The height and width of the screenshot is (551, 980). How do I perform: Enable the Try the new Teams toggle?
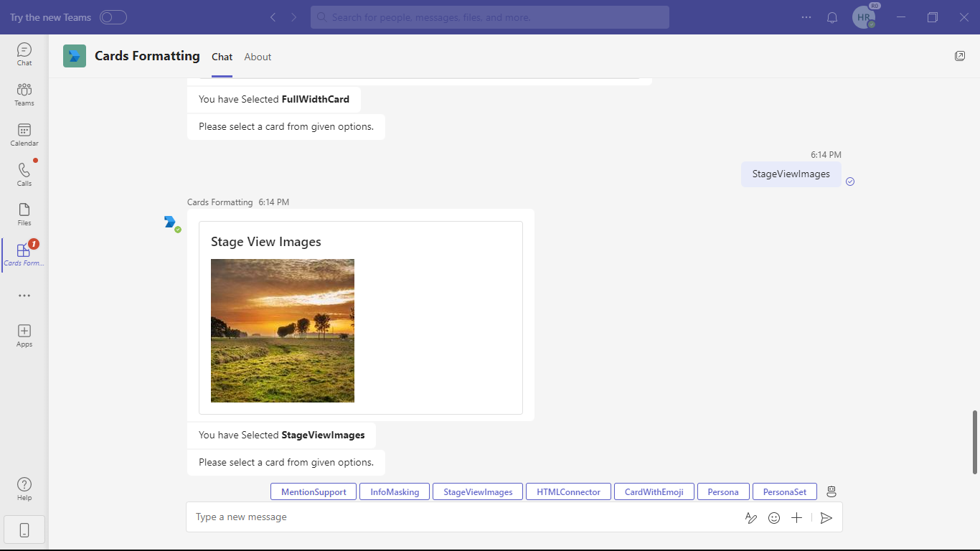point(113,17)
